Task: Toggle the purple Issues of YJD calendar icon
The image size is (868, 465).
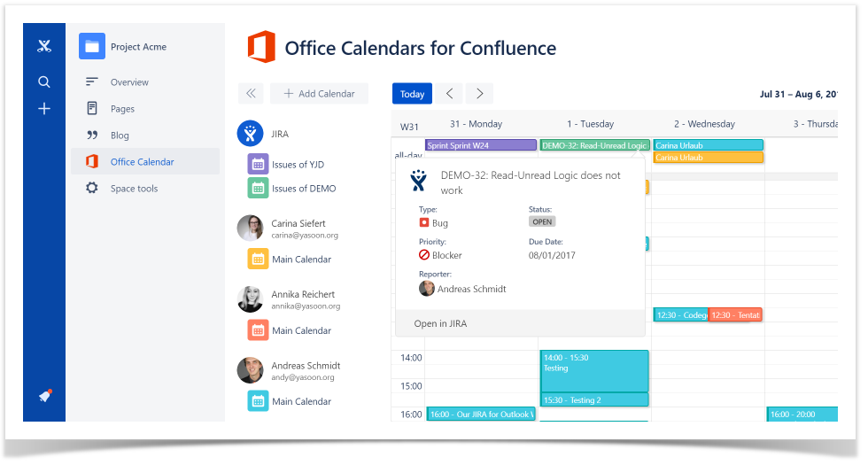Action: pos(258,165)
